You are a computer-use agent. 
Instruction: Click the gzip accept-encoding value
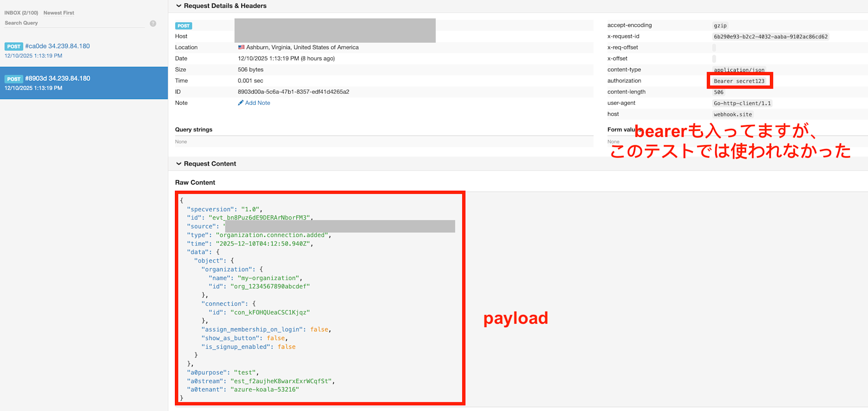point(720,26)
